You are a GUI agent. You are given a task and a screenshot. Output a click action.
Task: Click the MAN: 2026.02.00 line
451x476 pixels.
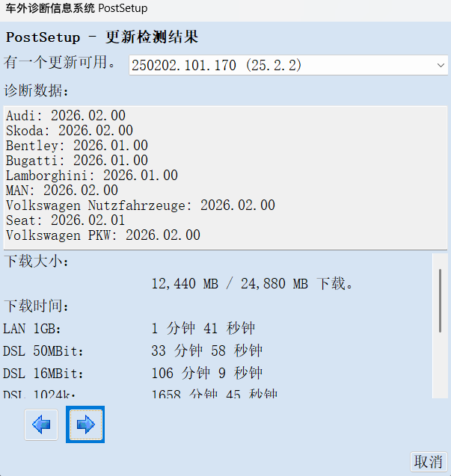point(61,191)
